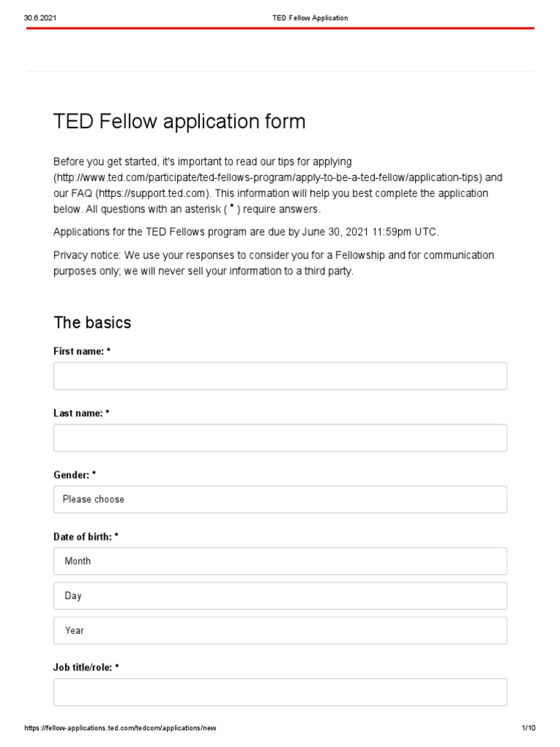Open the Gender 'Please choose' dropdown
The height and width of the screenshot is (747, 560).
(280, 500)
